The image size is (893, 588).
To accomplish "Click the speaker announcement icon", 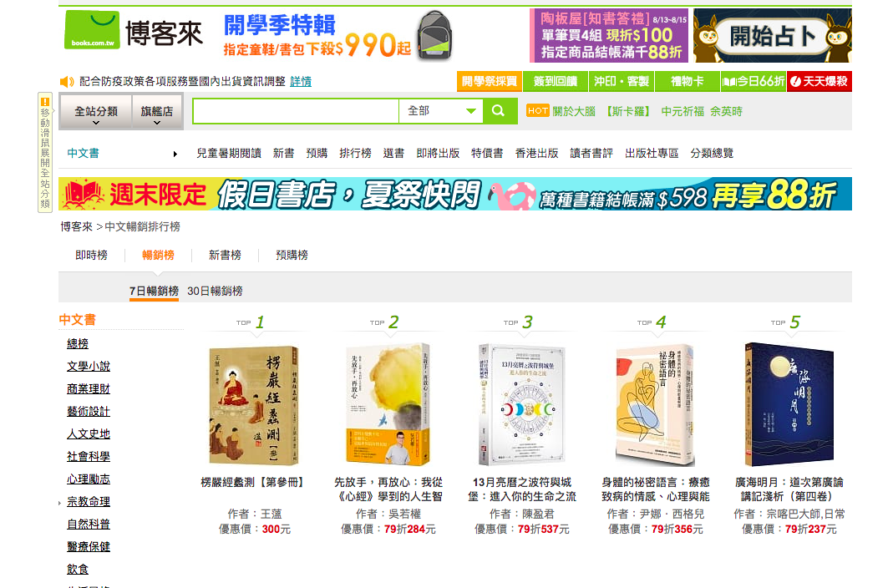I will (67, 81).
